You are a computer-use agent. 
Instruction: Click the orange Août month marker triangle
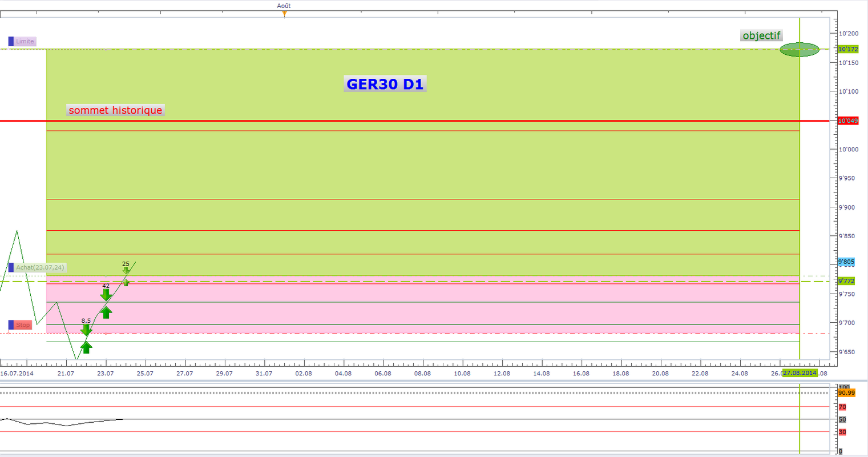[x=284, y=13]
